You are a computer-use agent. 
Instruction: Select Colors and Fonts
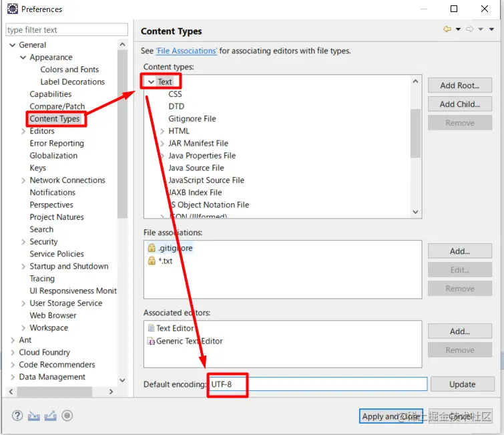pyautogui.click(x=69, y=69)
